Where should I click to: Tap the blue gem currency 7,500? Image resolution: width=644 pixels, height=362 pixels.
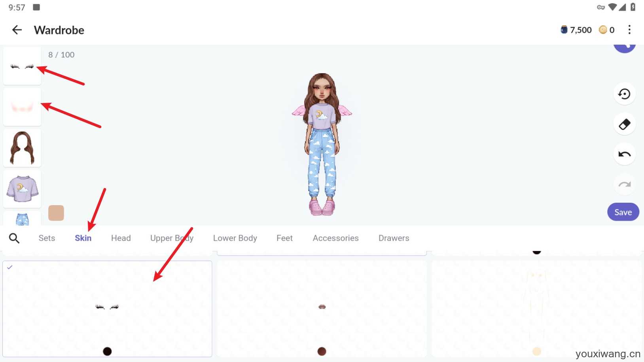[576, 30]
